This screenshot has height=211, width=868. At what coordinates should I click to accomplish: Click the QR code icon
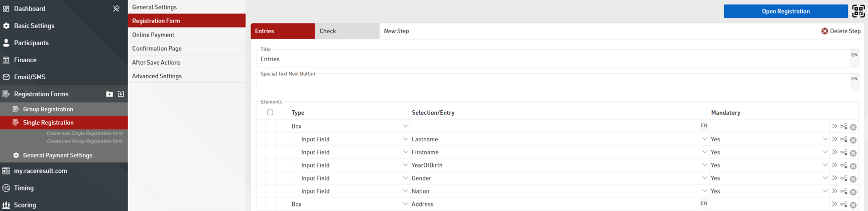click(x=858, y=11)
